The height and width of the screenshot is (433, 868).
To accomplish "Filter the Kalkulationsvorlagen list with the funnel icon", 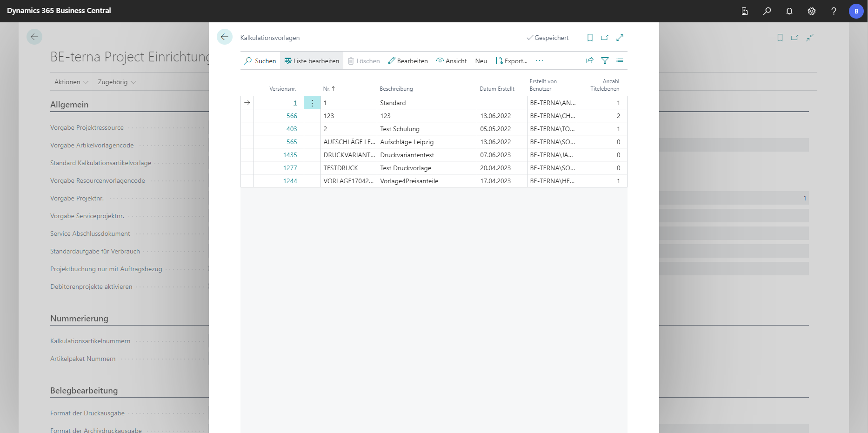I will [605, 60].
